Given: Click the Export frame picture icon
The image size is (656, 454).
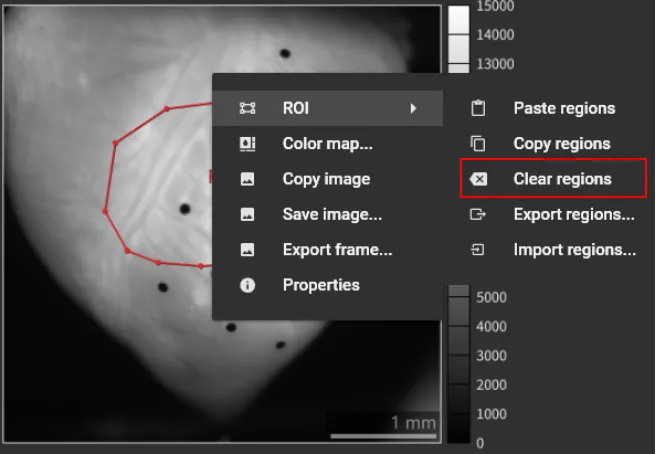Looking at the screenshot, I should click(x=247, y=250).
